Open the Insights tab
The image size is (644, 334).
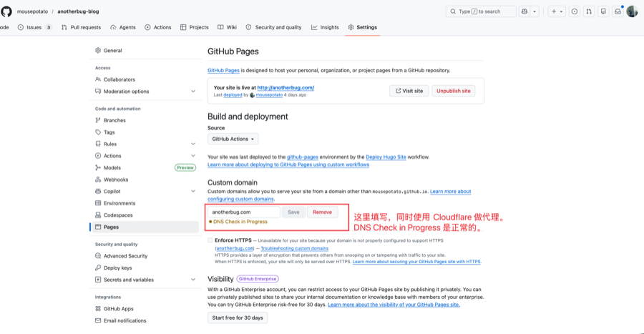click(325, 27)
